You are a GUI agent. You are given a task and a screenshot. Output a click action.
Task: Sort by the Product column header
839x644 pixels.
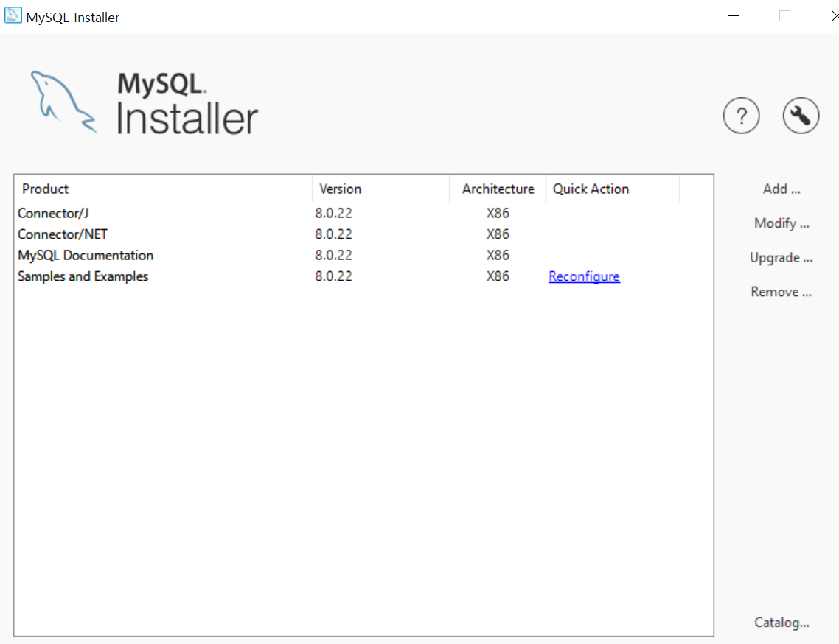(163, 189)
